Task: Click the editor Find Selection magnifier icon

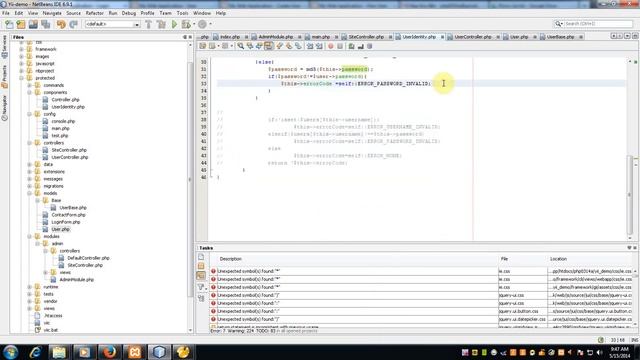Action: (240, 46)
